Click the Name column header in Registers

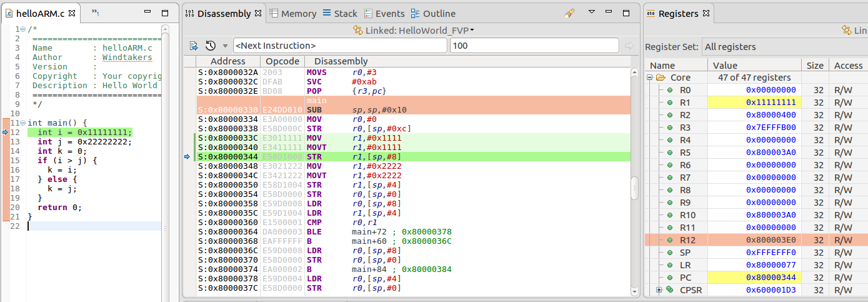(x=676, y=65)
